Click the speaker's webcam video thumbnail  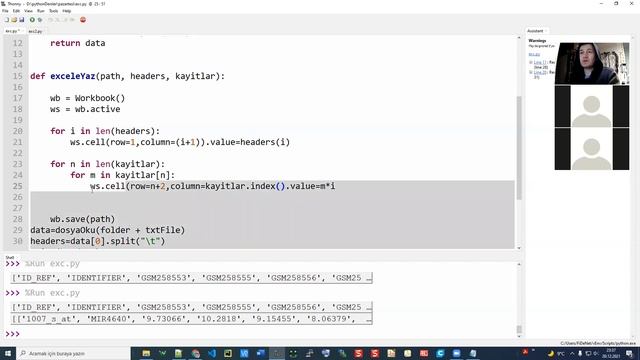point(592,64)
